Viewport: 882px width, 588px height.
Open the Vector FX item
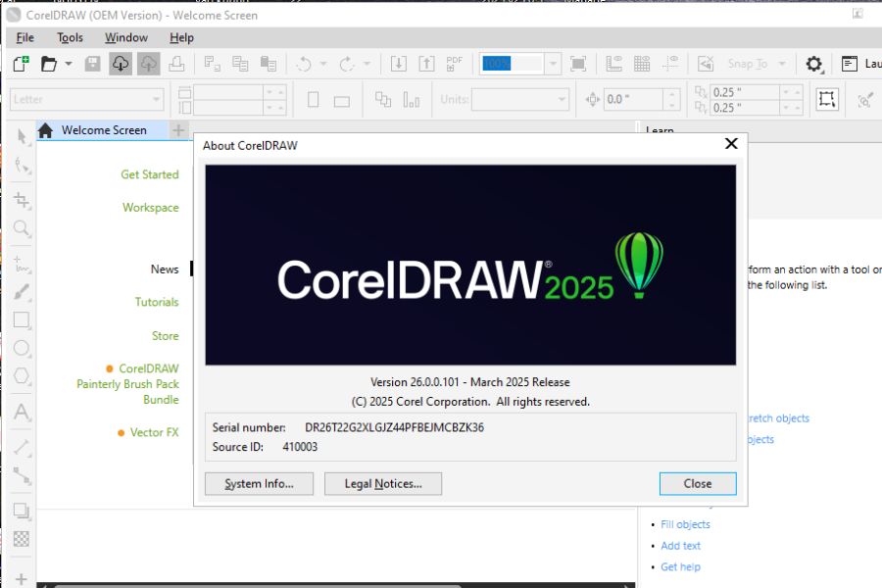[154, 433]
